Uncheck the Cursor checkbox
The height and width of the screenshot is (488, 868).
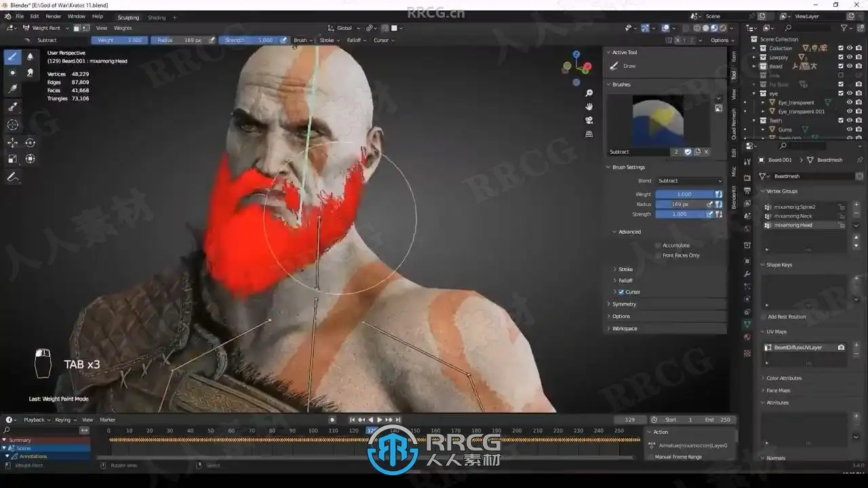[621, 292]
